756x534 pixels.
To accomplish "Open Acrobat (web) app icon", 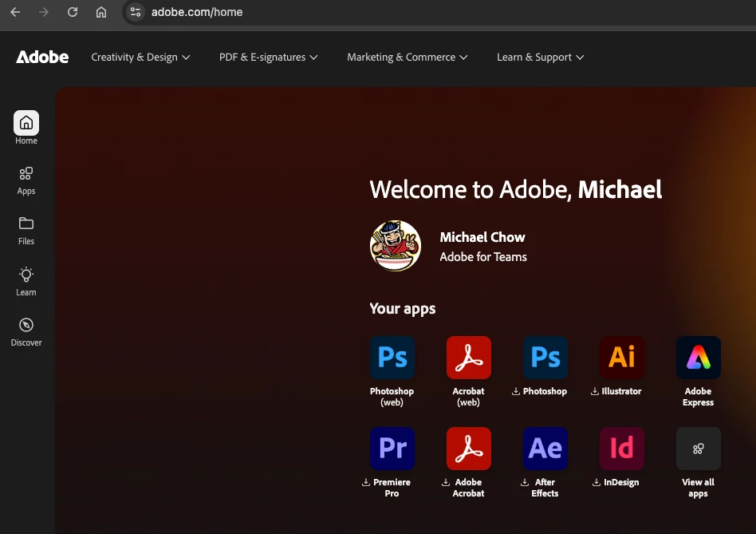I will (x=469, y=358).
